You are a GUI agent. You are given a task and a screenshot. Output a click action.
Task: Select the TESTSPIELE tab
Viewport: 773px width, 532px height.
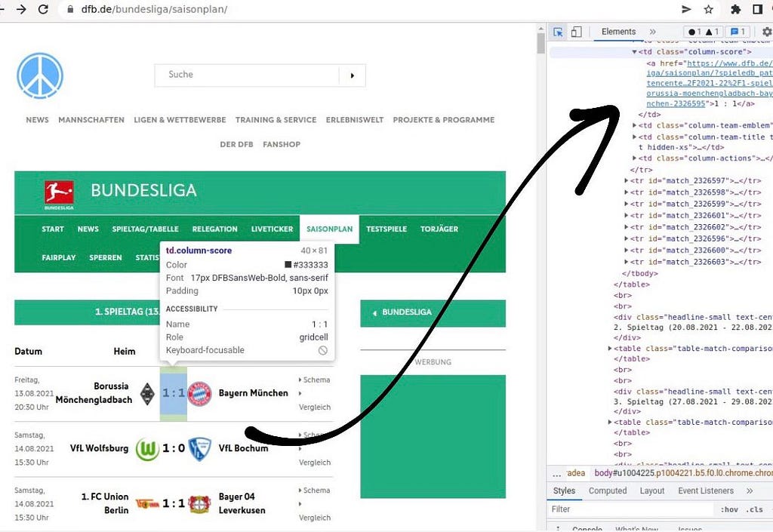tap(386, 229)
